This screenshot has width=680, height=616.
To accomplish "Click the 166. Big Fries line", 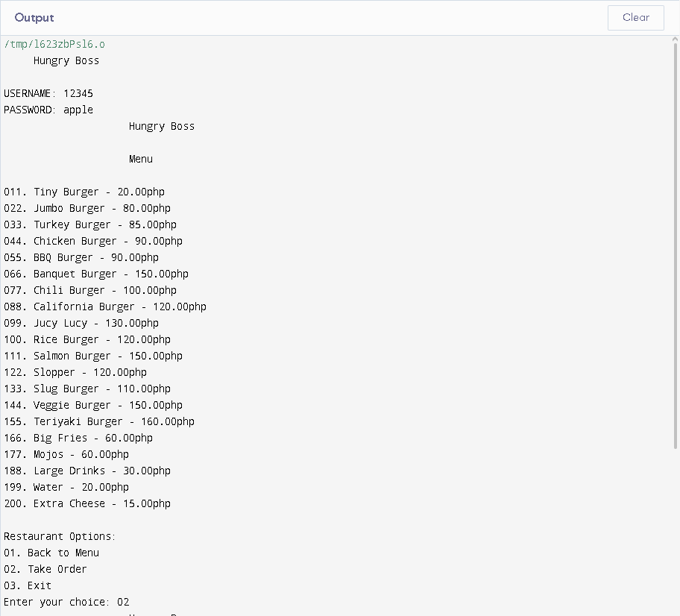I will (x=78, y=439).
